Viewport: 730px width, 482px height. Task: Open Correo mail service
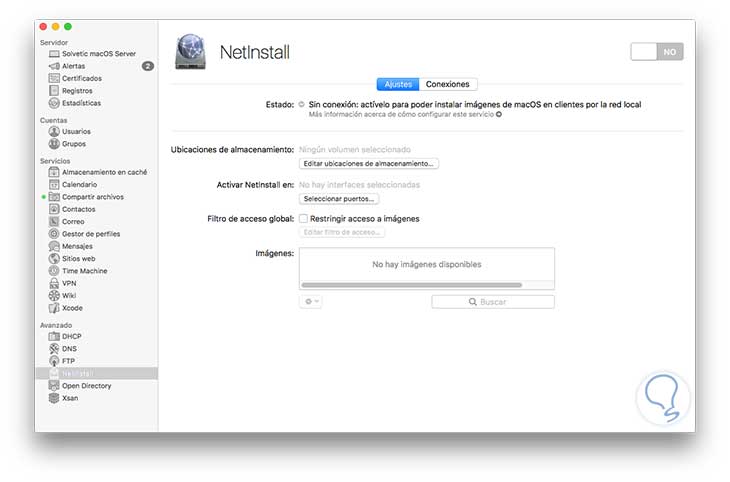tap(67, 222)
